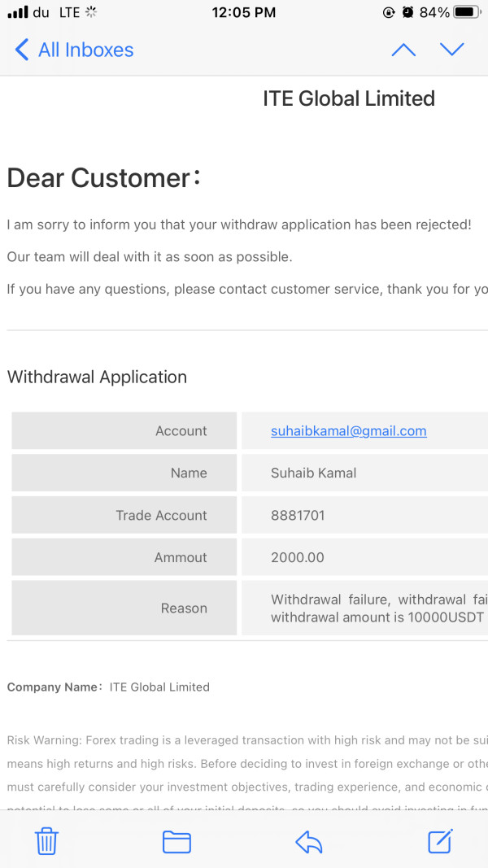Tap the cellular signal bars icon
Screen dimensions: 488x868
(x=17, y=12)
